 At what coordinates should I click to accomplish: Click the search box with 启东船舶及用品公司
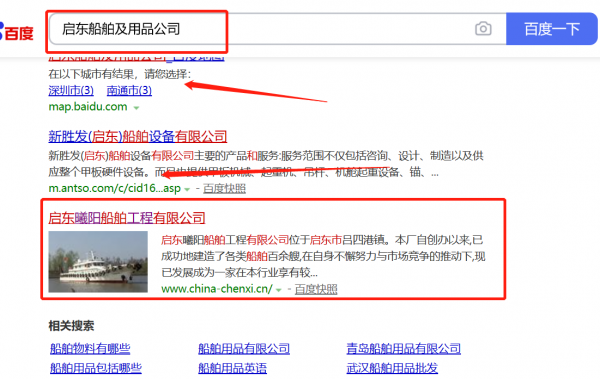pos(277,29)
